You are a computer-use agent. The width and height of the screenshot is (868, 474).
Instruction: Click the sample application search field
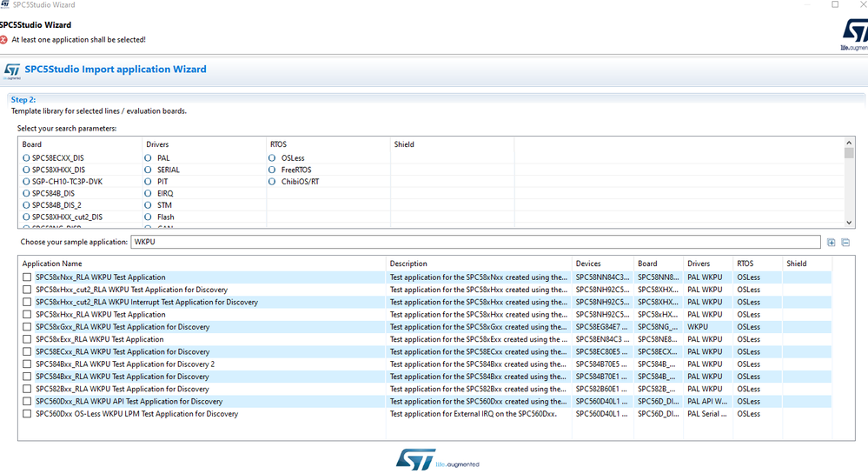tap(475, 243)
